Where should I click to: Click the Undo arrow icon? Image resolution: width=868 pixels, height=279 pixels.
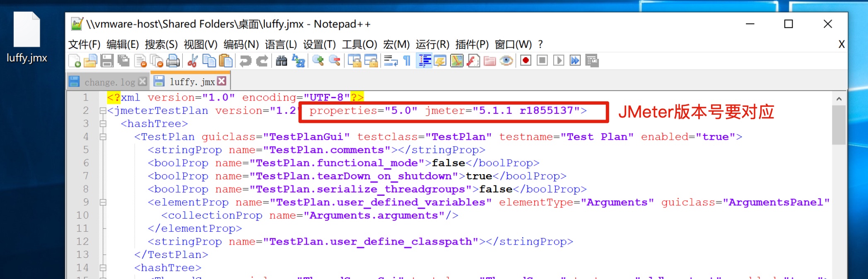click(x=245, y=61)
